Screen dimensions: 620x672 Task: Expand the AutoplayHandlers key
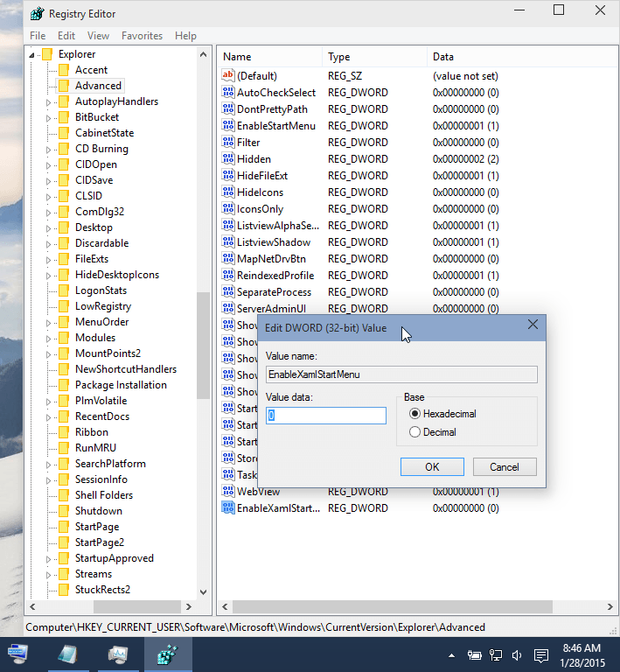click(x=48, y=102)
